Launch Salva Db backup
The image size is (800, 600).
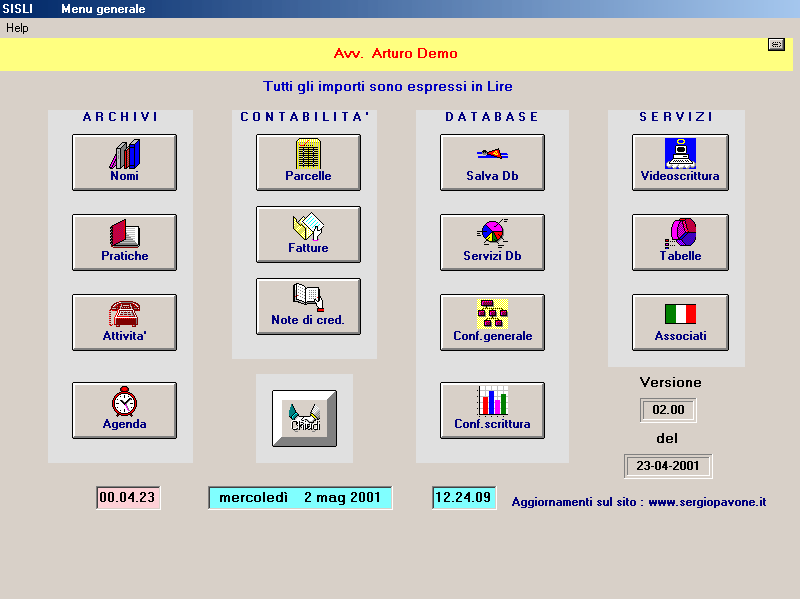[492, 162]
